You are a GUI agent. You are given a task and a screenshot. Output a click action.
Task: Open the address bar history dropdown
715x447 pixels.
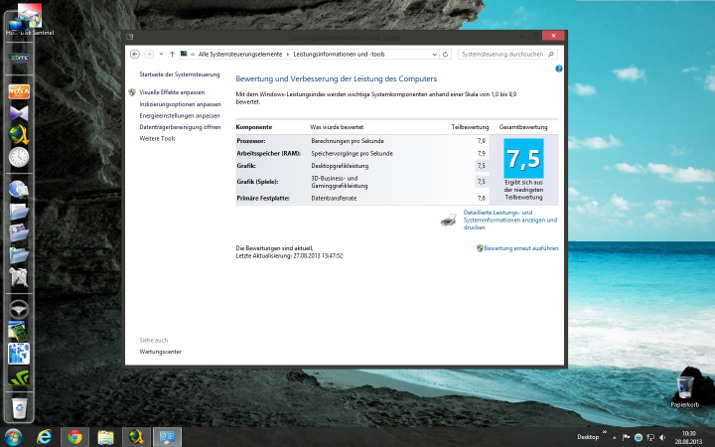pos(434,54)
